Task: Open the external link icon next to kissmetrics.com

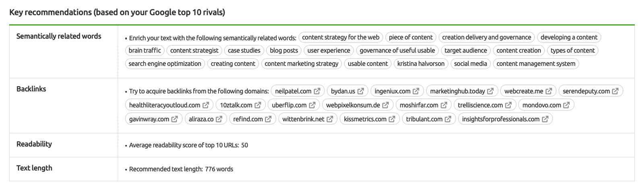Action: [392, 119]
